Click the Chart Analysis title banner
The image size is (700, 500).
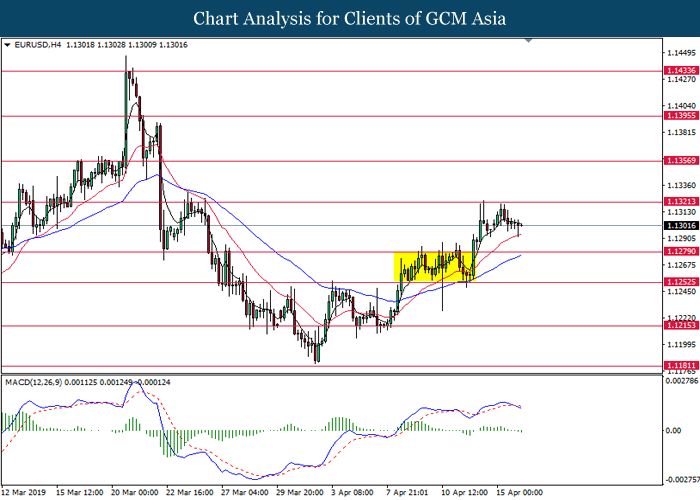(x=350, y=18)
